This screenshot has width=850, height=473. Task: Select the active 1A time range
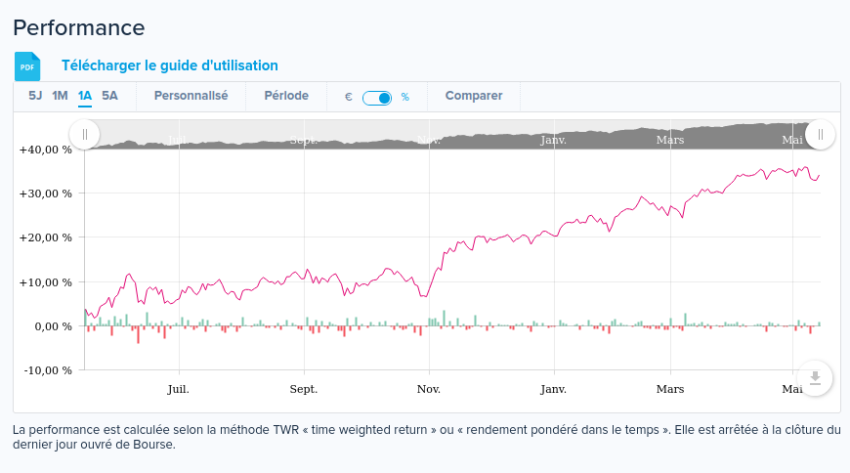click(85, 96)
